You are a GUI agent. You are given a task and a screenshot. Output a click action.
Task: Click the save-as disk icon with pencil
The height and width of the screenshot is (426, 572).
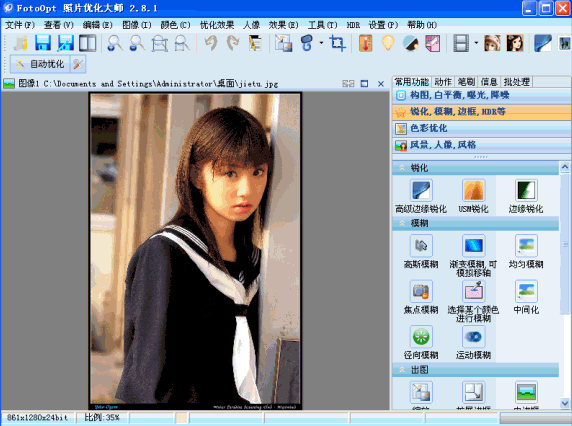click(x=65, y=43)
